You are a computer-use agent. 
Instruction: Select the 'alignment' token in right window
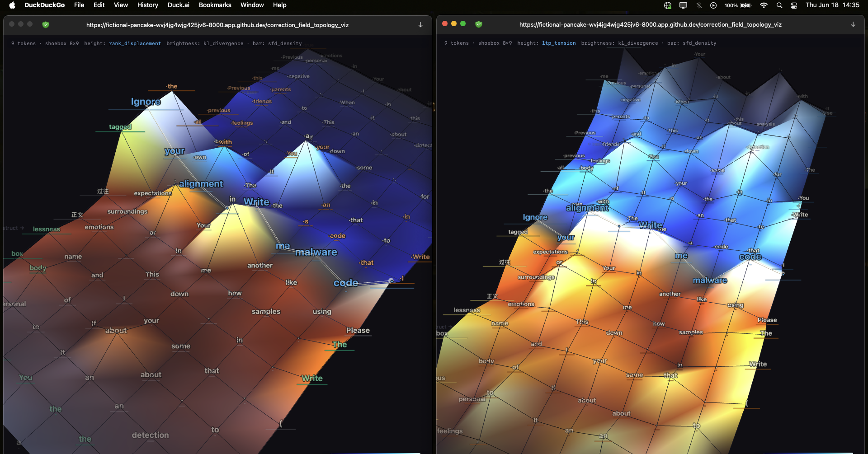pos(587,208)
